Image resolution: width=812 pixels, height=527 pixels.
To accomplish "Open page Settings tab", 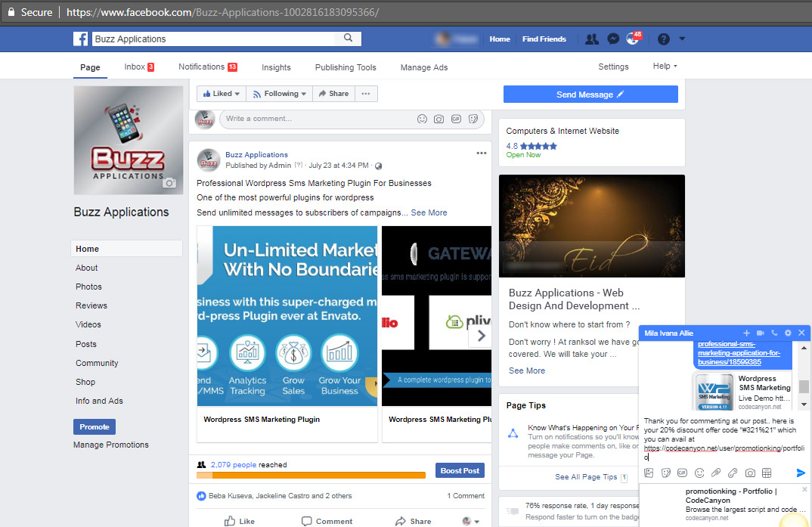I will coord(613,67).
